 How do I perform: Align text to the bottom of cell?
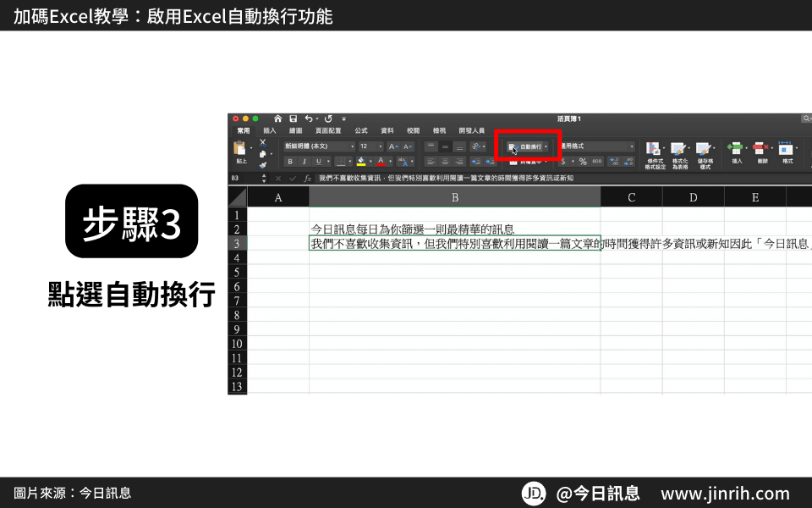coord(459,146)
